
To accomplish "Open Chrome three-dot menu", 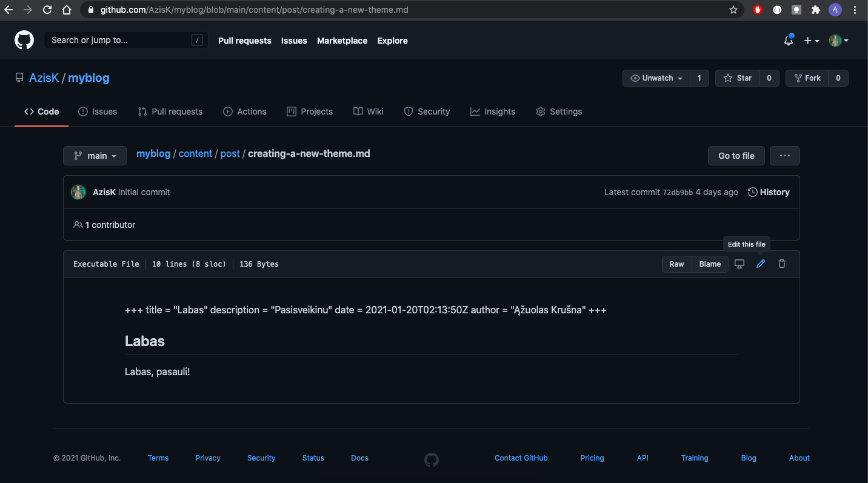I will pos(855,10).
